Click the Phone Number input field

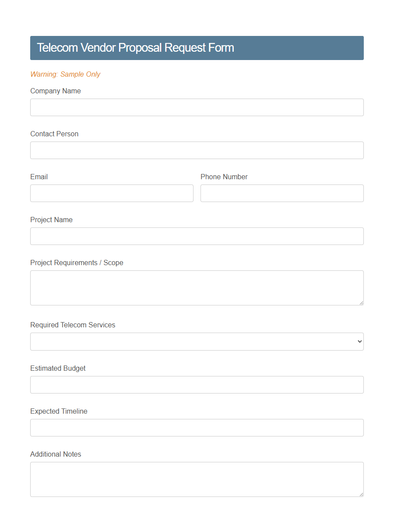tap(282, 193)
